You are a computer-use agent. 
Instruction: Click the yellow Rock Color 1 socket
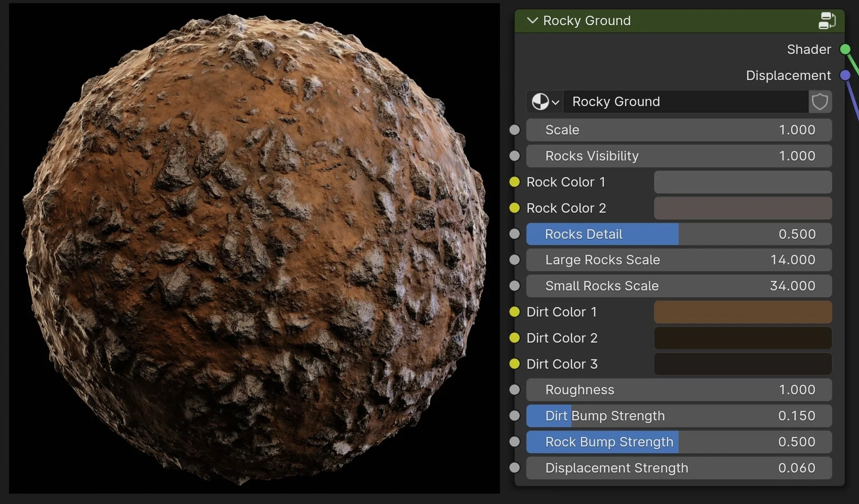tap(514, 182)
